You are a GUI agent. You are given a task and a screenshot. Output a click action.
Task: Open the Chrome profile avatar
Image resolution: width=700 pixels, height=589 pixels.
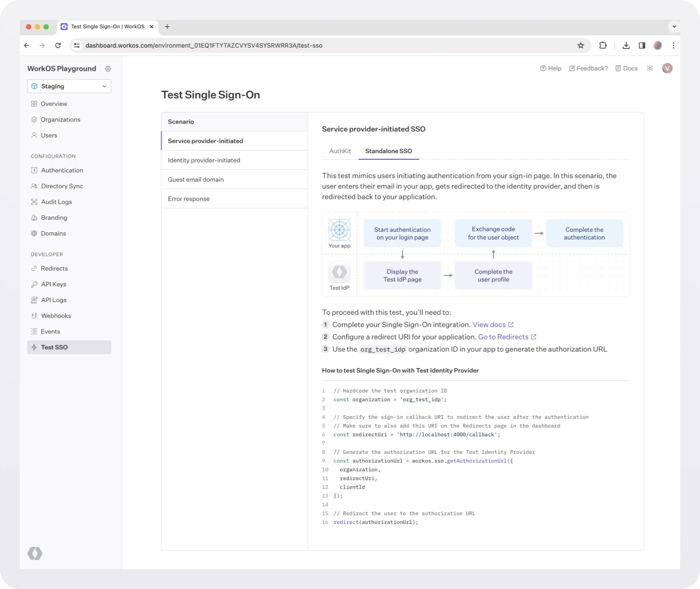[x=658, y=45]
